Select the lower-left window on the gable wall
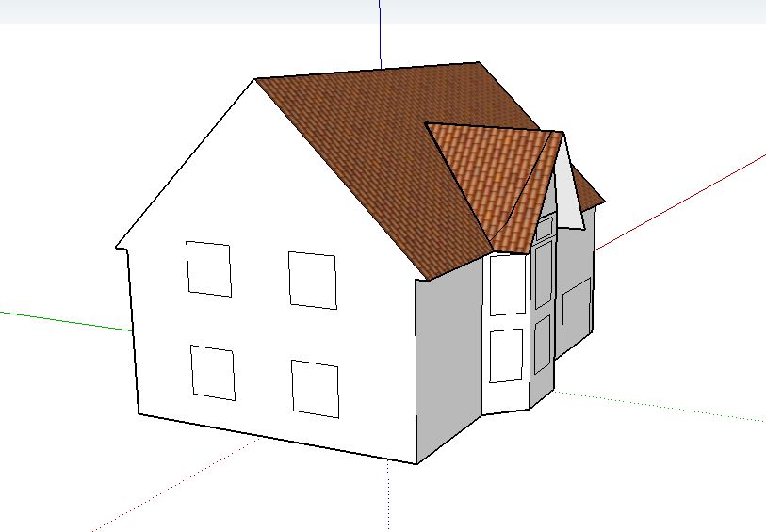Viewport: 766px width, 532px height. point(213,373)
